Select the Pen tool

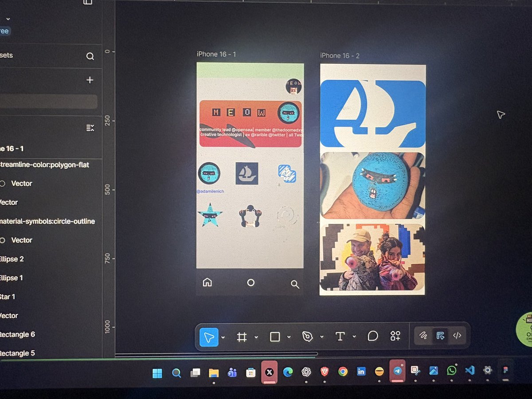(x=307, y=337)
